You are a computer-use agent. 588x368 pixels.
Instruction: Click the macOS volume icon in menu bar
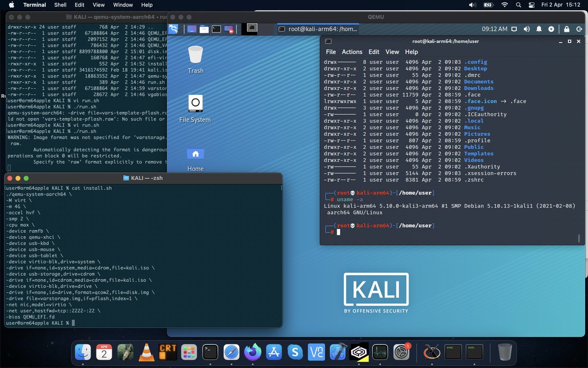472,5
